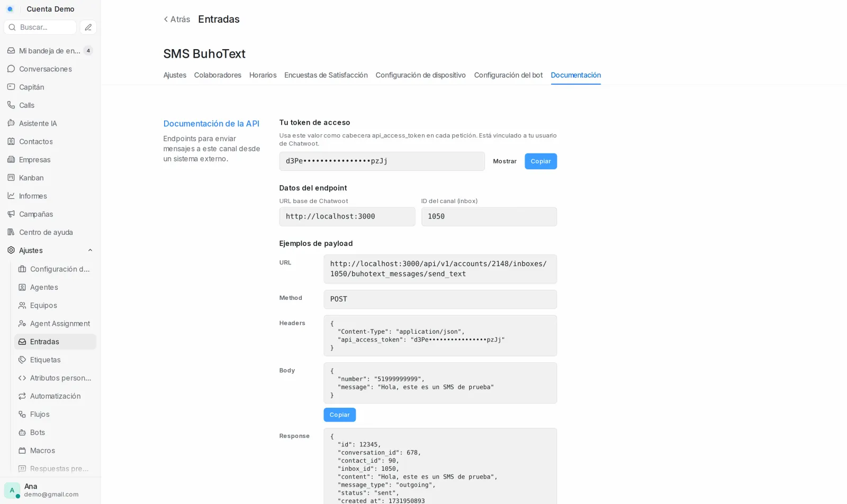Screen dimensions: 847x504
Task: Open Automatización arrows icon
Action: coord(22,396)
